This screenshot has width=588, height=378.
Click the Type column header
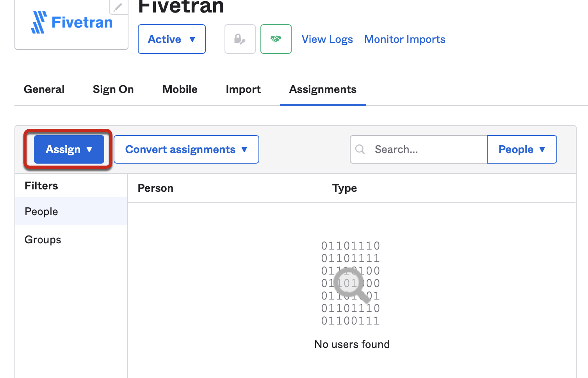click(x=345, y=188)
